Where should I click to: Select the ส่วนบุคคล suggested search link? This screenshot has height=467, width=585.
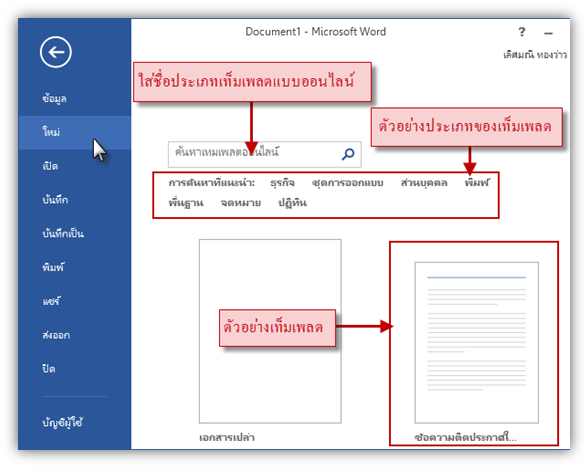[x=424, y=183]
